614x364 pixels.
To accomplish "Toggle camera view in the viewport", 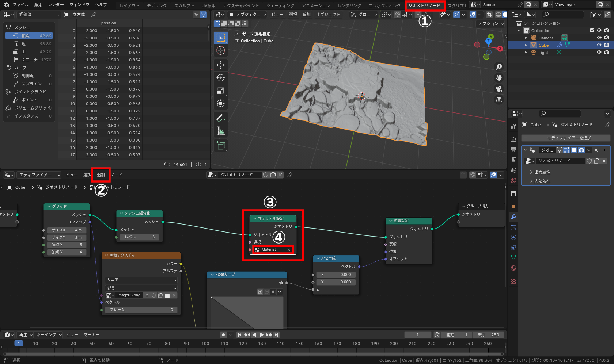I will (499, 89).
